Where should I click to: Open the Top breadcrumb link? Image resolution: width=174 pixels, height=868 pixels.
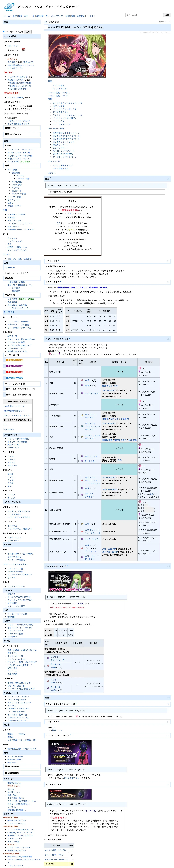pos(45,22)
